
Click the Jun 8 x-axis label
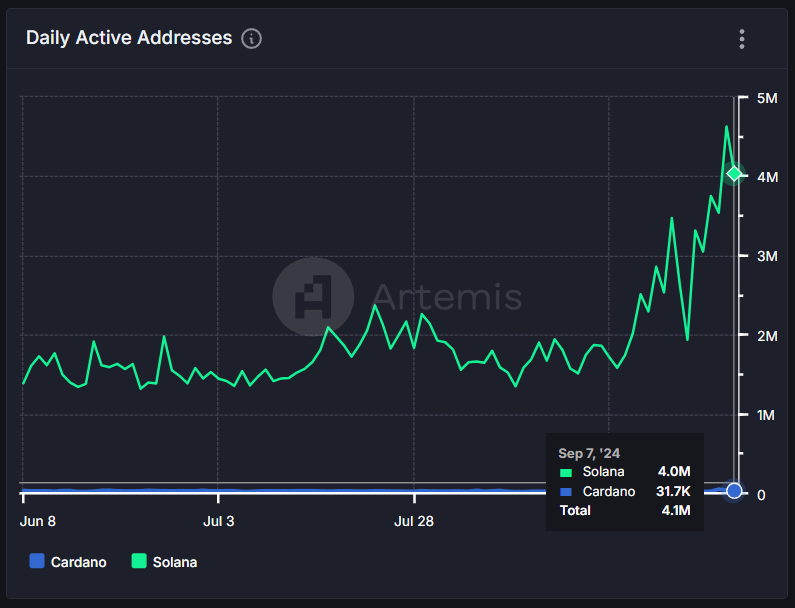click(38, 521)
